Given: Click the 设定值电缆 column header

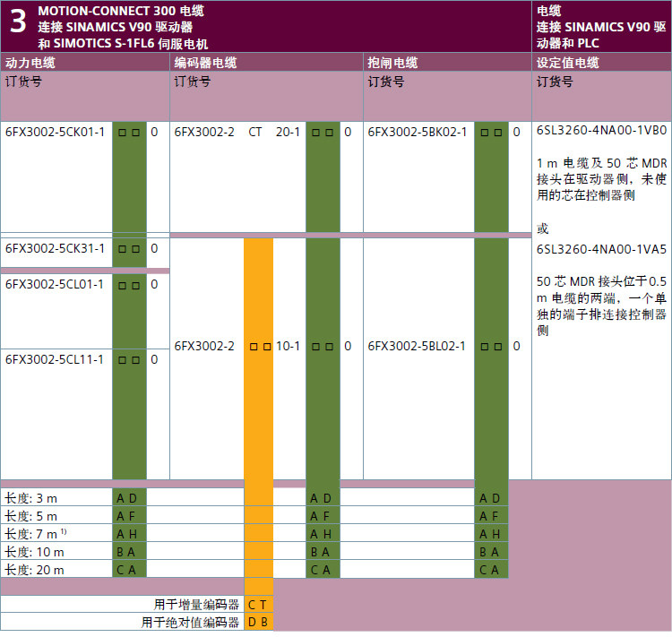Looking at the screenshot, I should coord(568,63).
